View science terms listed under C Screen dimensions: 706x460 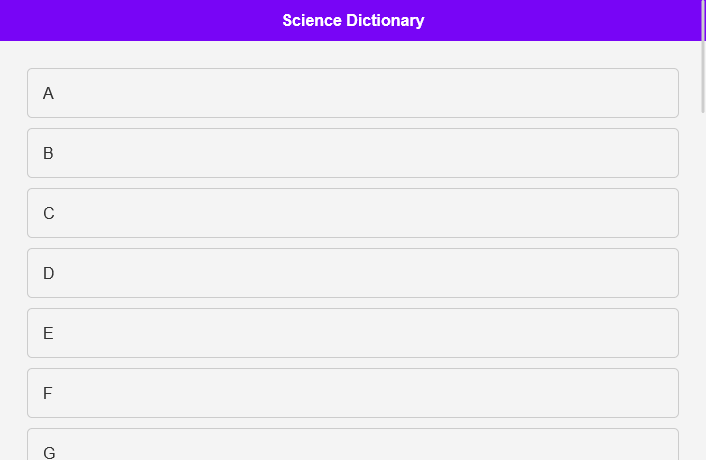coord(352,213)
